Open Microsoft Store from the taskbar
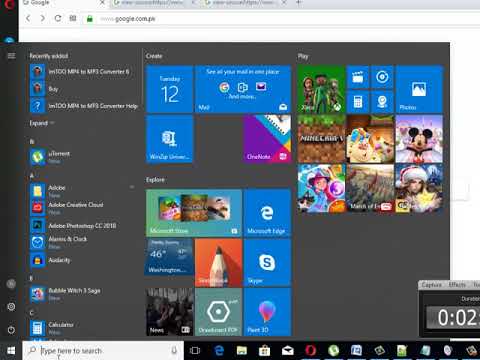 265,351
